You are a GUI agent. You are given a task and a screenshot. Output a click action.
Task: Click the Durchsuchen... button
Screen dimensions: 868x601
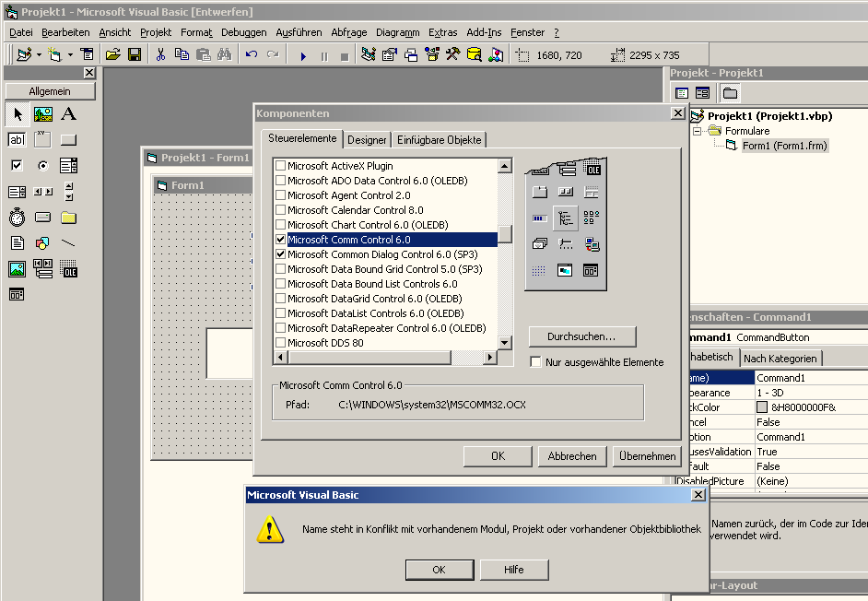584,336
